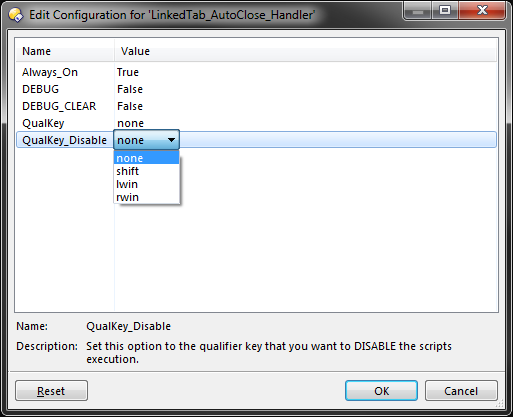Viewport: 513px width, 417px height.
Task: Toggle the Always_On True value
Action: (128, 72)
